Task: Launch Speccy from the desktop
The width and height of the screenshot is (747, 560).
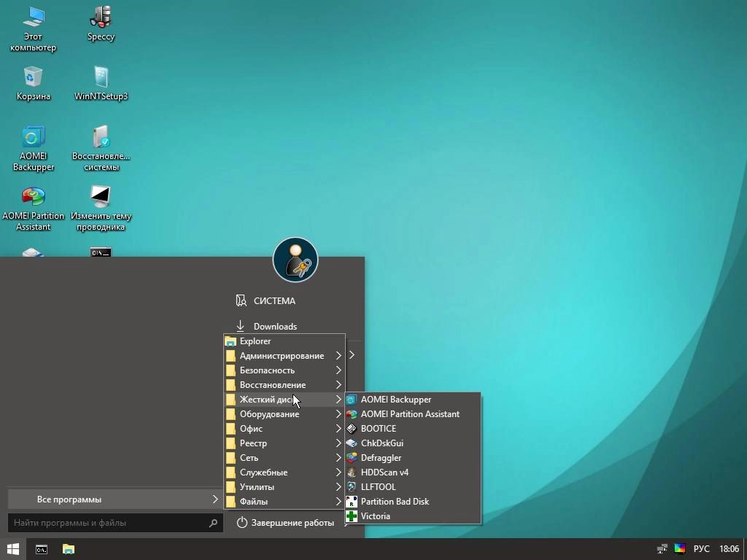Action: click(101, 24)
